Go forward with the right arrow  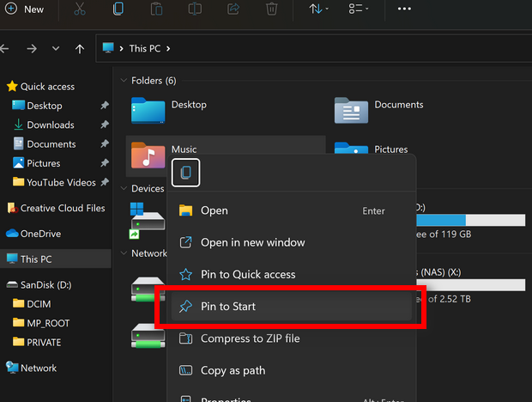(x=32, y=49)
